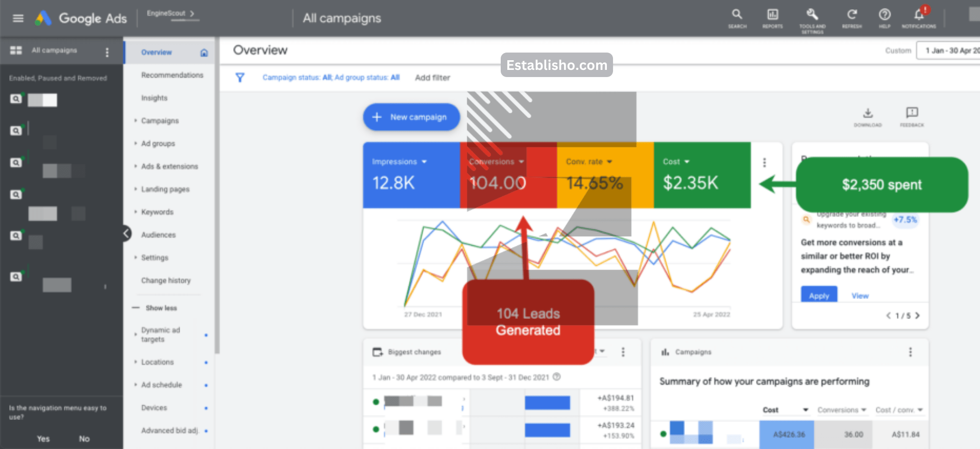Select Recommendations in the side menu
The width and height of the screenshot is (980, 449).
click(172, 75)
